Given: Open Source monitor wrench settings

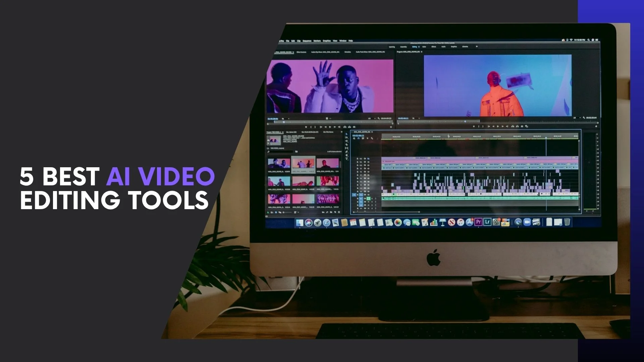Looking at the screenshot, I should point(379,118).
